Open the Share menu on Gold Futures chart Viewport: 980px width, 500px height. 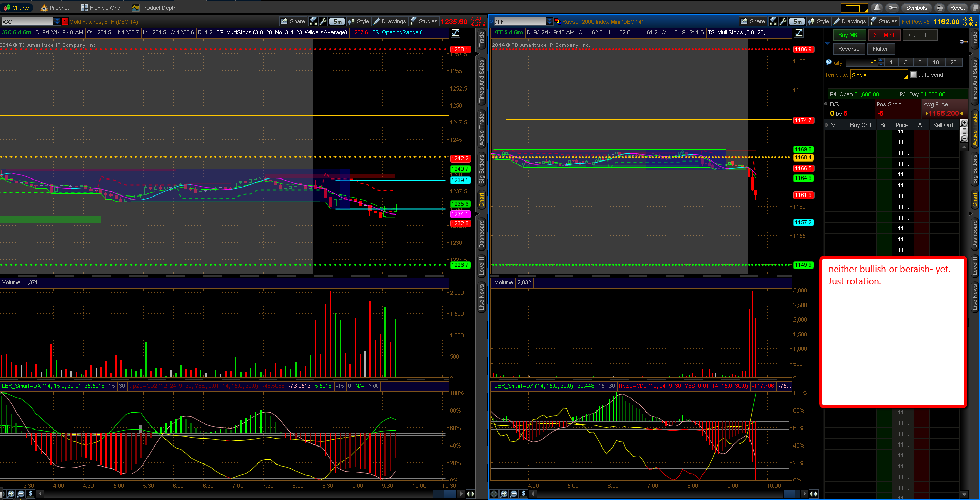(x=292, y=21)
